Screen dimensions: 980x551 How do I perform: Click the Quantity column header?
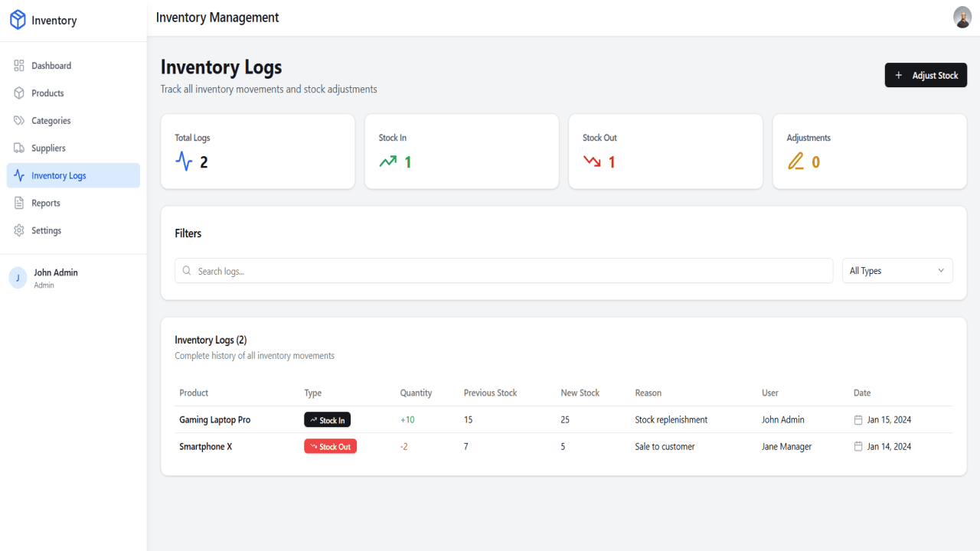coord(416,393)
